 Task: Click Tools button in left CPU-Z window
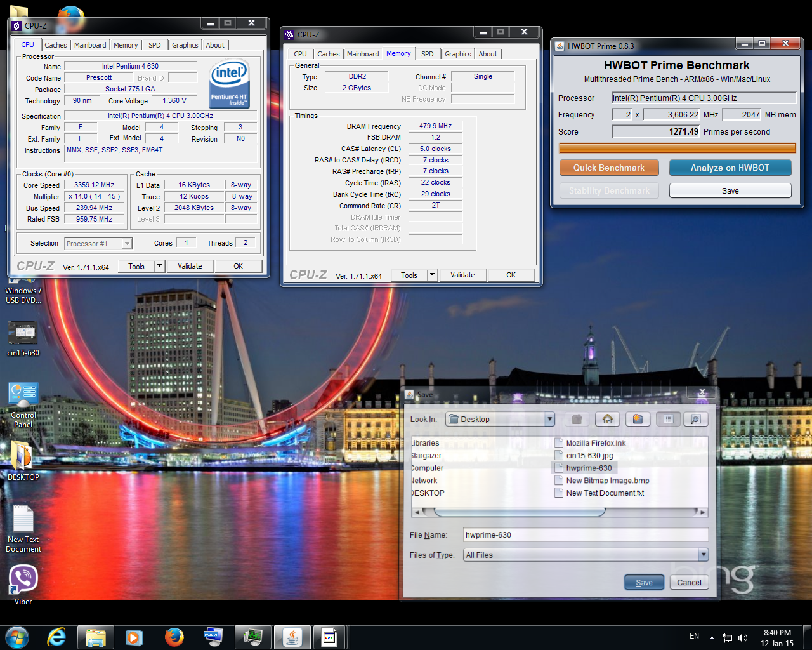136,266
